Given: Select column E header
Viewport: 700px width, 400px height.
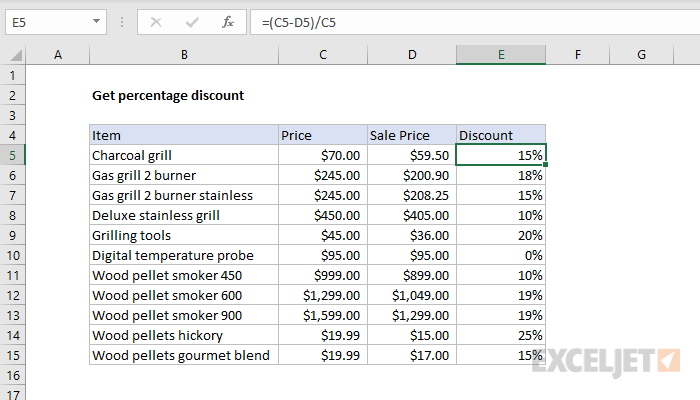Looking at the screenshot, I should [x=501, y=55].
